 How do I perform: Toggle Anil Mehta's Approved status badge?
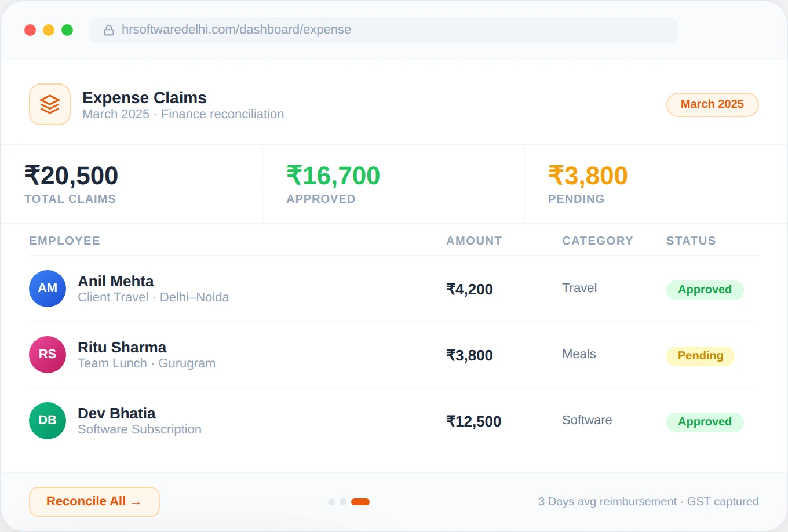[x=705, y=290]
